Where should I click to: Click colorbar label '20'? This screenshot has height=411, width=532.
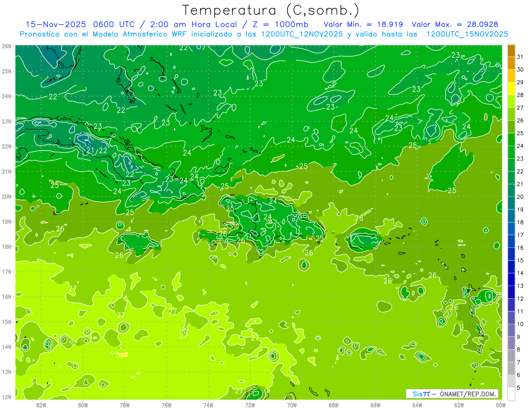[x=520, y=197]
